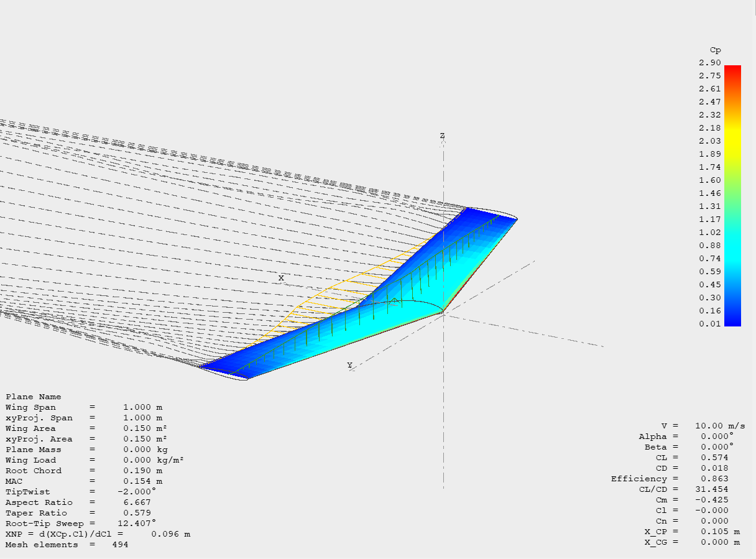Screen dimensions: 756x559
Task: Click the Wing Span value of 1.000 m
Action: (x=142, y=407)
